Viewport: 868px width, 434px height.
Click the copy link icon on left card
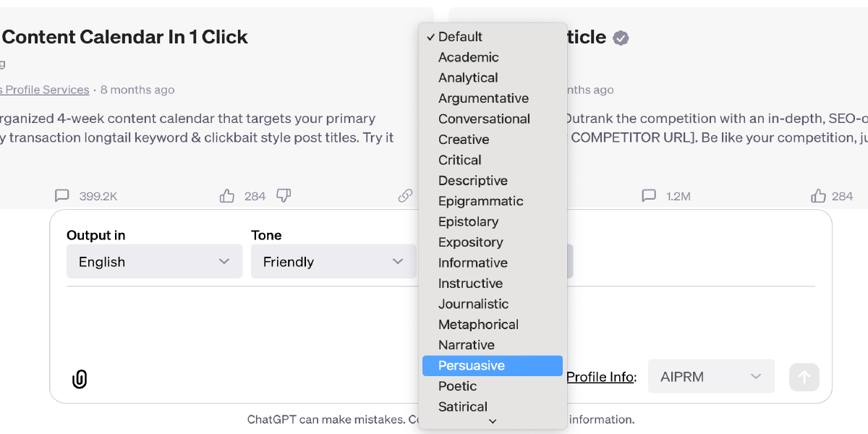405,195
